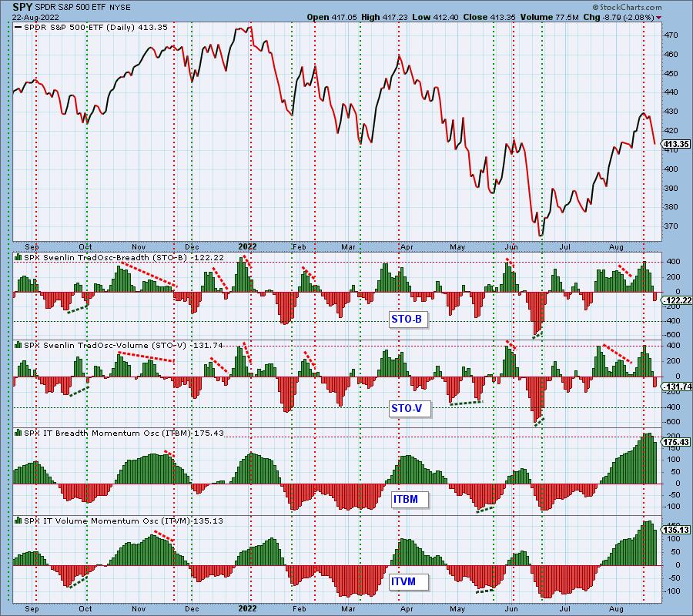Click the Volume 77.5M value
The width and height of the screenshot is (693, 616).
[549, 17]
